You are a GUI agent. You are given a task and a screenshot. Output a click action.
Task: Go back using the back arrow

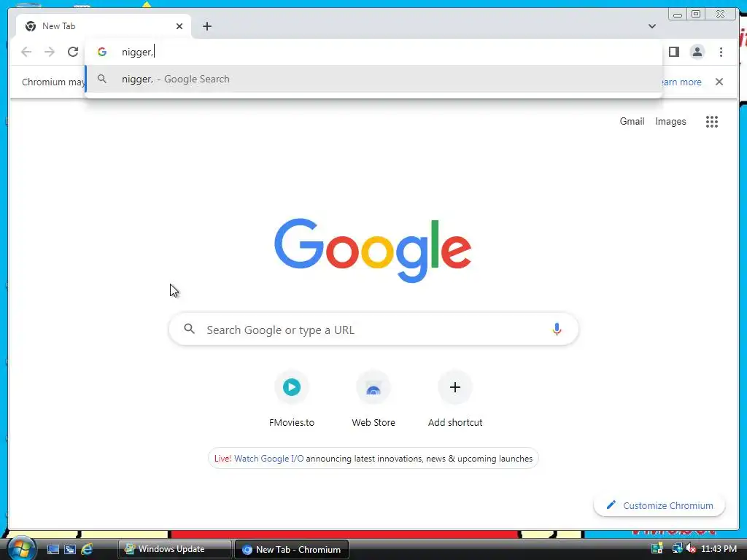click(x=26, y=52)
